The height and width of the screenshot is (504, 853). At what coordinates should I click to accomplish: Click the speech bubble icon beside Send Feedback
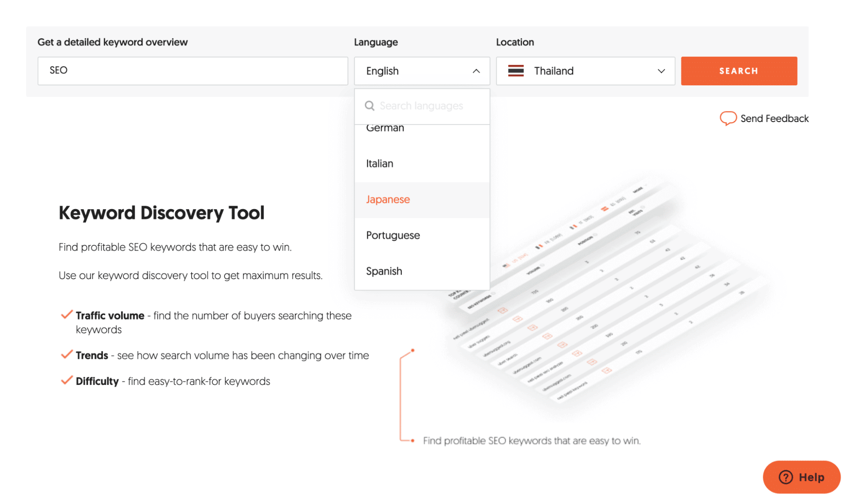[x=728, y=118]
